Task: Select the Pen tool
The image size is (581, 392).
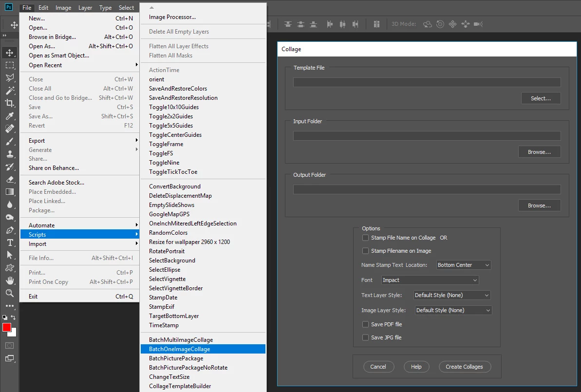Action: [10, 230]
